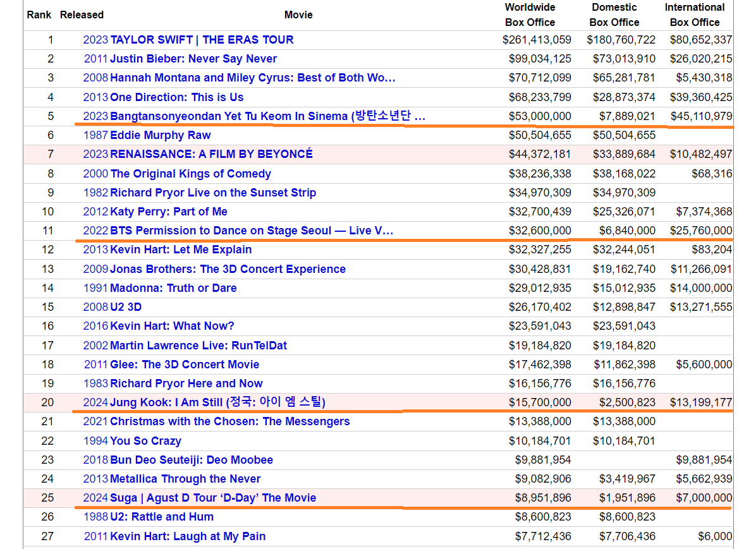Click the 2022 year link beside BTS Permission
756x549 pixels.
tap(95, 231)
